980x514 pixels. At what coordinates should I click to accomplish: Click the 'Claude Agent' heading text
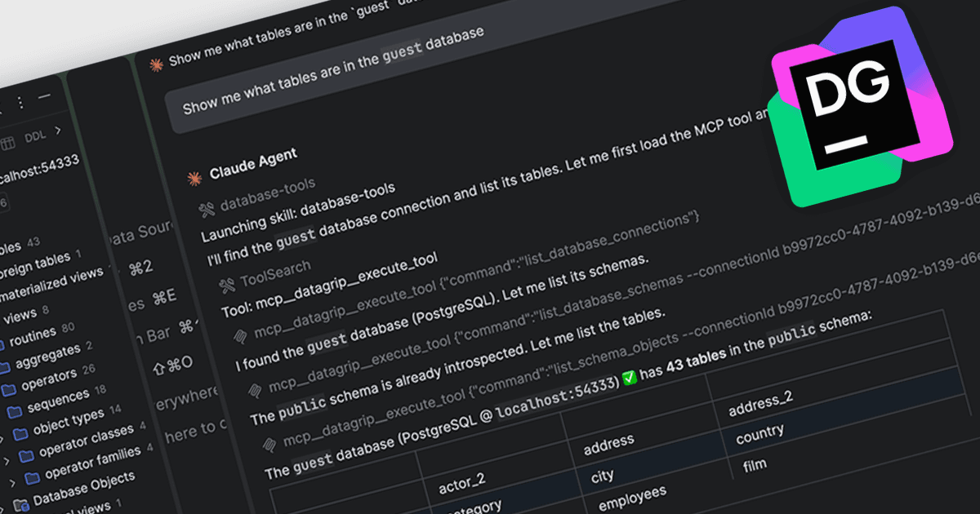tap(253, 163)
